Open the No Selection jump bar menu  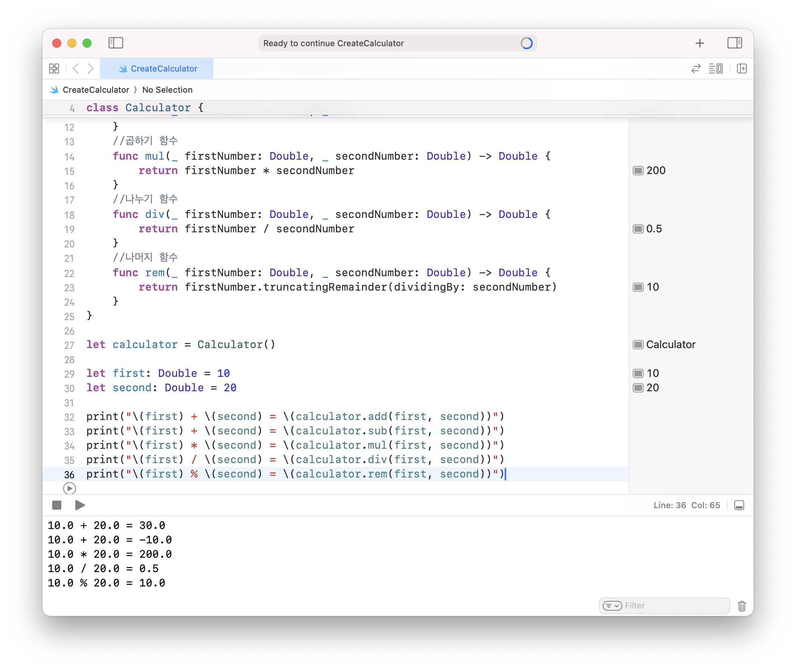click(x=167, y=90)
